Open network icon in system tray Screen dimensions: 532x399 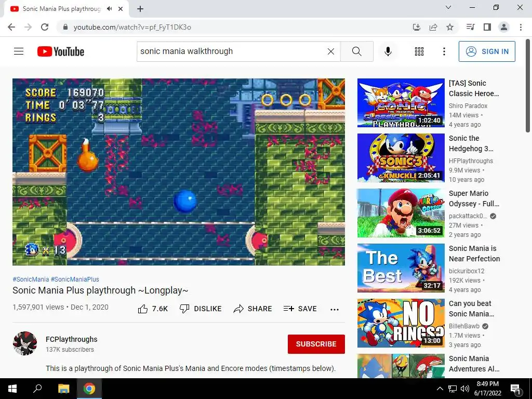[453, 389]
